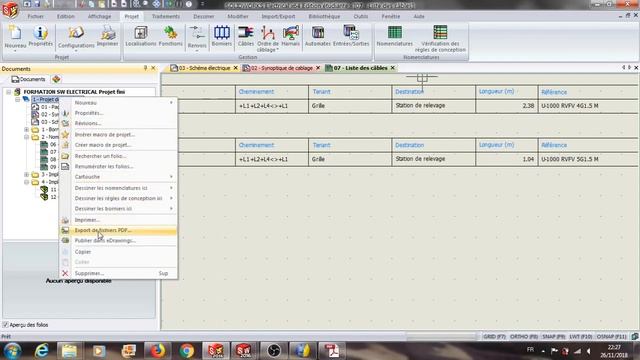Open Entrées/Sorties manager
Image resolution: width=640 pixels, height=360 pixels.
[x=351, y=36]
